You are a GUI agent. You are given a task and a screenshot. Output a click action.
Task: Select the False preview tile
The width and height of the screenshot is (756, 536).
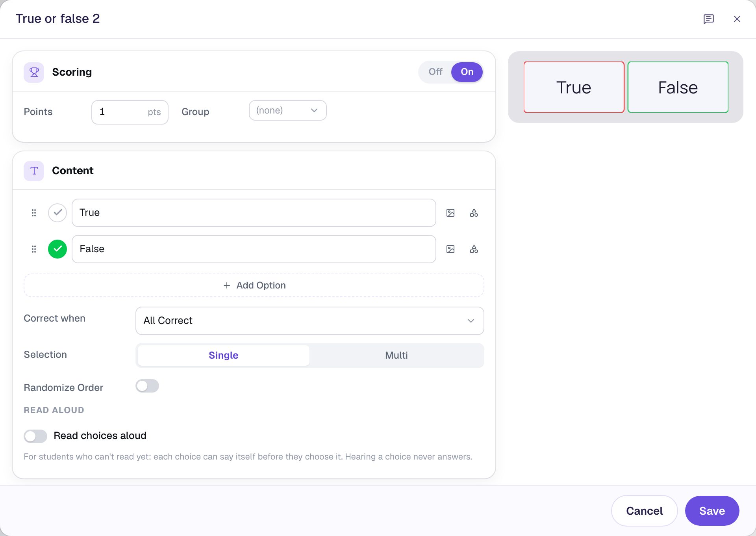(x=678, y=87)
